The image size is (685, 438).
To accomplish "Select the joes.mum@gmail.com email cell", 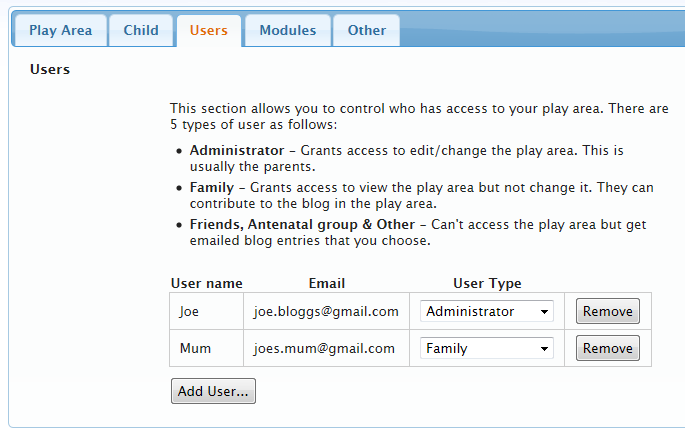I will tap(325, 348).
